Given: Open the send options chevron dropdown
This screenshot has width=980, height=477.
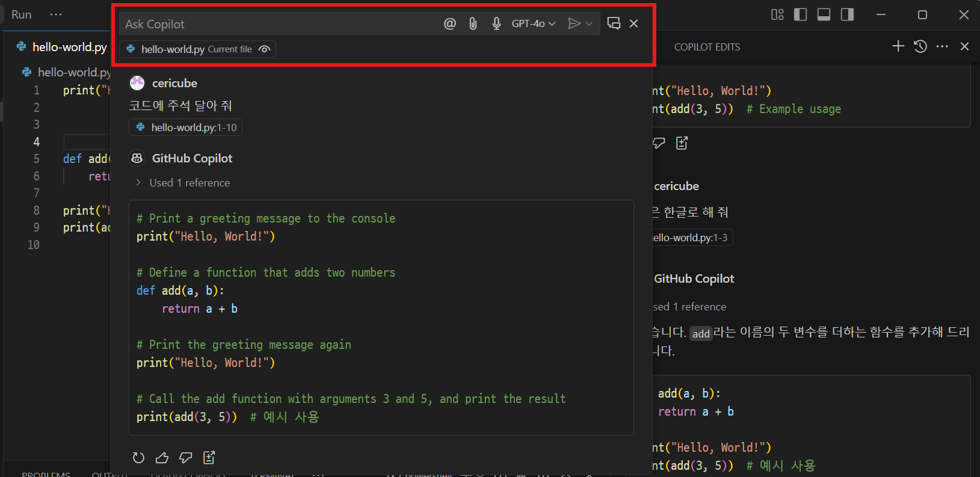Looking at the screenshot, I should pyautogui.click(x=590, y=23).
